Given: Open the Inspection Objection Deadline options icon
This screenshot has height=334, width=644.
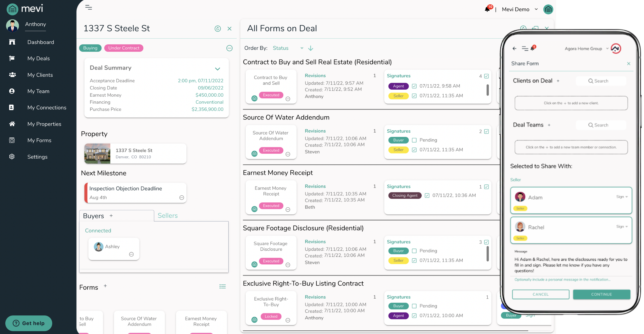Looking at the screenshot, I should click(182, 198).
